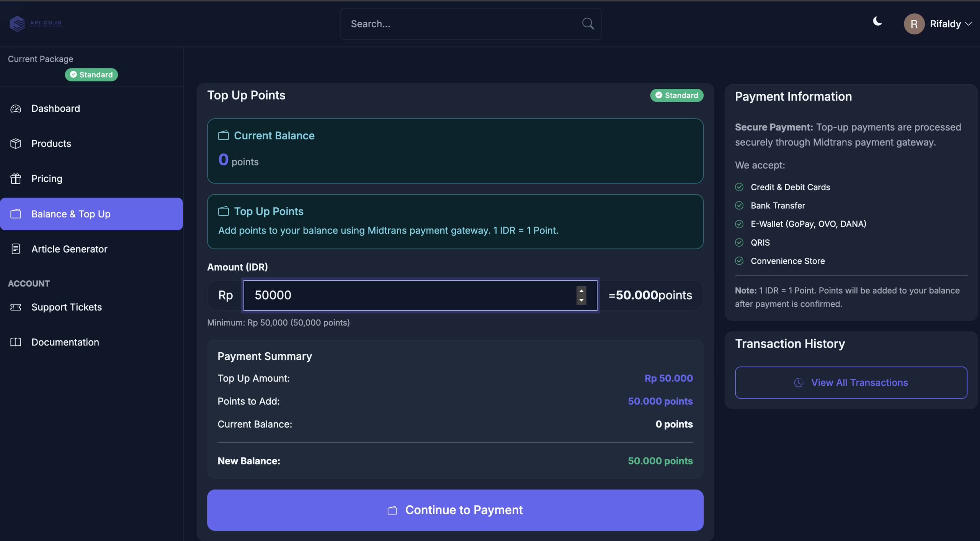Click the amount field decrement arrow
Screen dimensions: 980x541
click(x=581, y=300)
